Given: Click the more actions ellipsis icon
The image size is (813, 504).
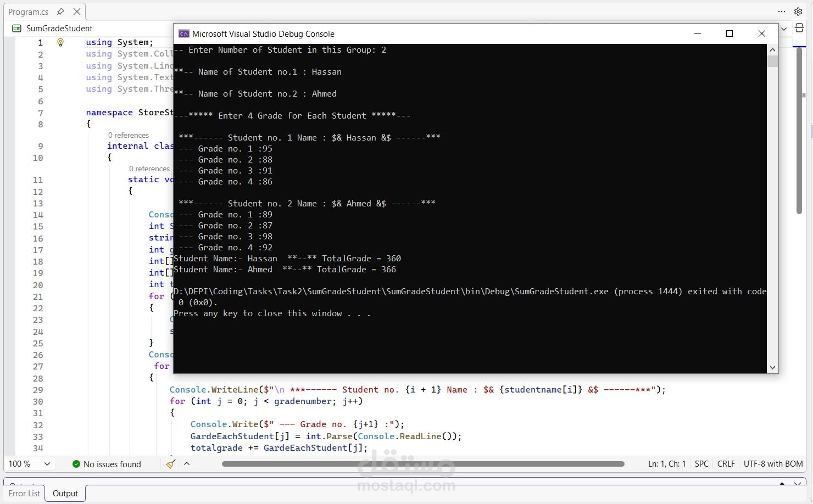Looking at the screenshot, I should coord(781,12).
